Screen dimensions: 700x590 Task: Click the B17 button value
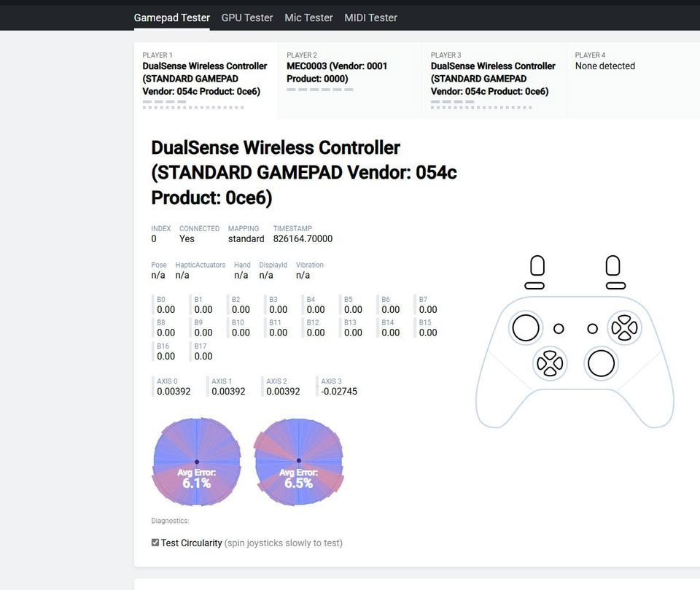point(203,357)
